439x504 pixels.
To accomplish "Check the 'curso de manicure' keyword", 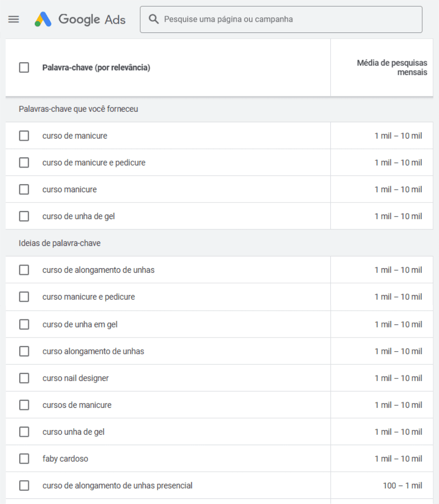I will 24,136.
